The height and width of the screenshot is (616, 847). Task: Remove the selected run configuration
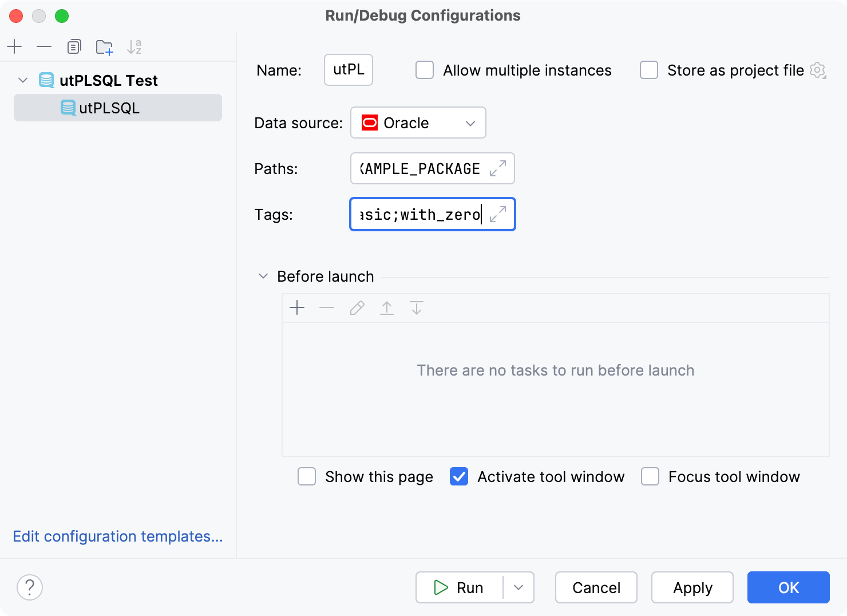[x=44, y=46]
